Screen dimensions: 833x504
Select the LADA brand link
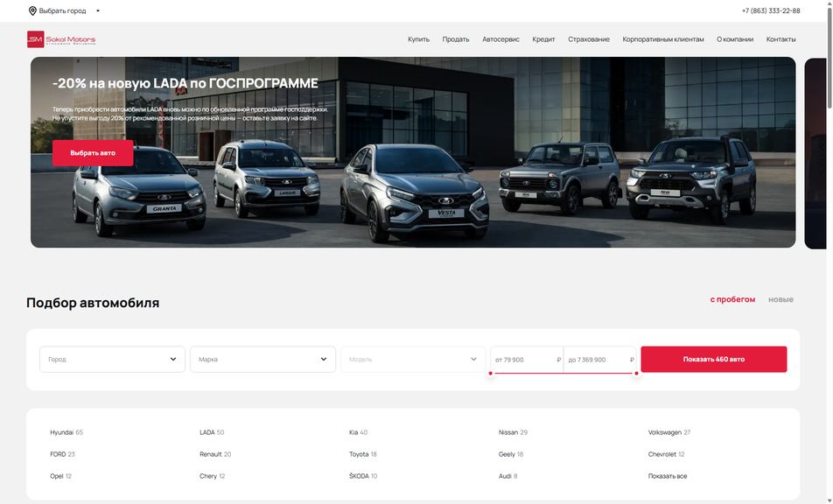(x=212, y=432)
